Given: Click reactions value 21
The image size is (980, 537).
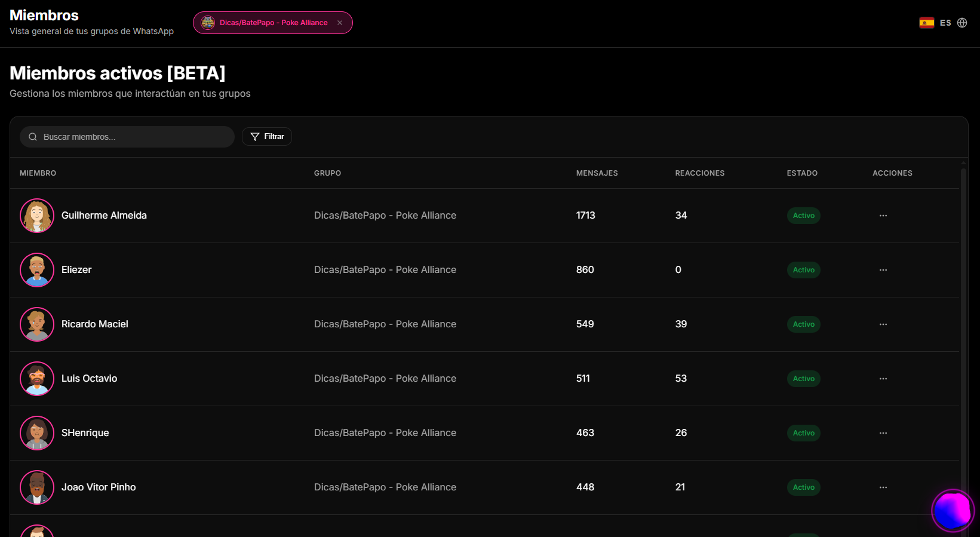Looking at the screenshot, I should coord(680,487).
